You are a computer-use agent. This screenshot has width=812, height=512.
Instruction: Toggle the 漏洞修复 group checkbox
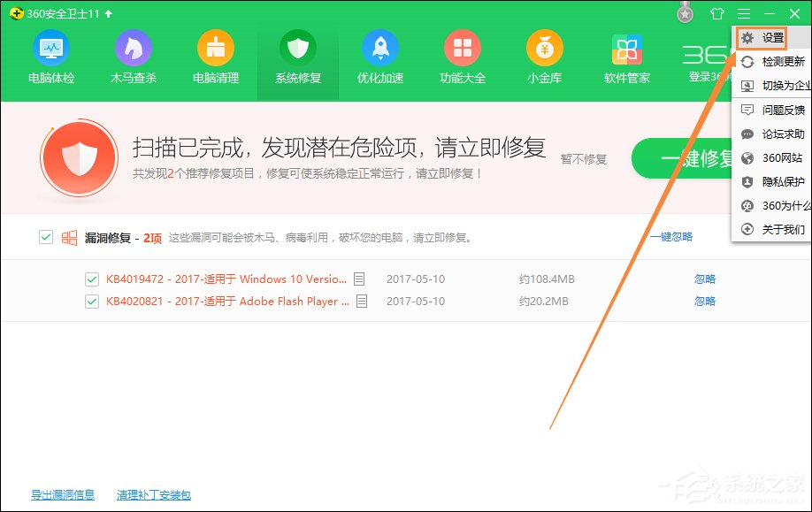[x=45, y=237]
